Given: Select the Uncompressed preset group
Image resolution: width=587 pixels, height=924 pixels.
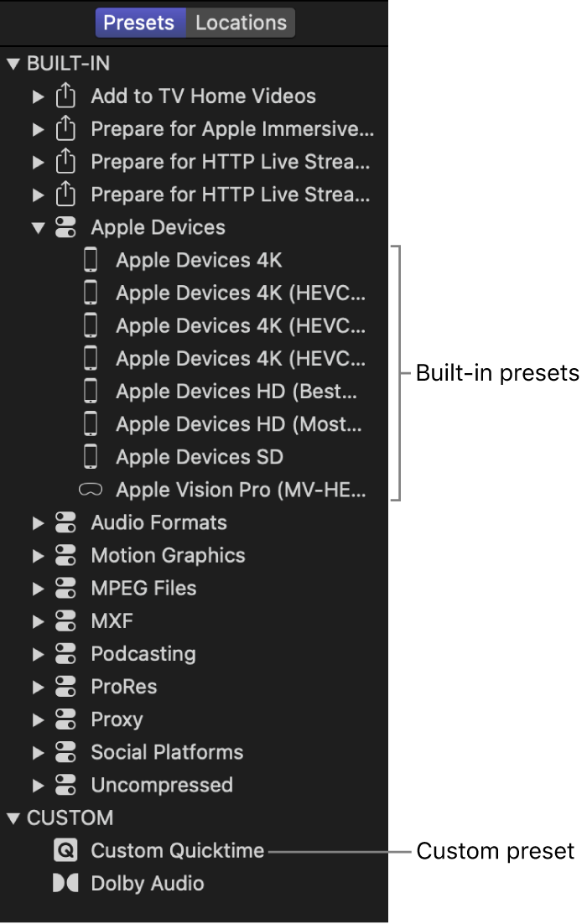Looking at the screenshot, I should point(161,785).
